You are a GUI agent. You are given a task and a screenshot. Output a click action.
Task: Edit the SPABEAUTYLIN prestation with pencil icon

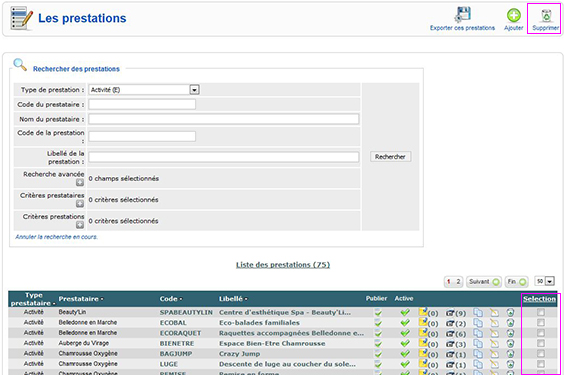[x=495, y=312]
